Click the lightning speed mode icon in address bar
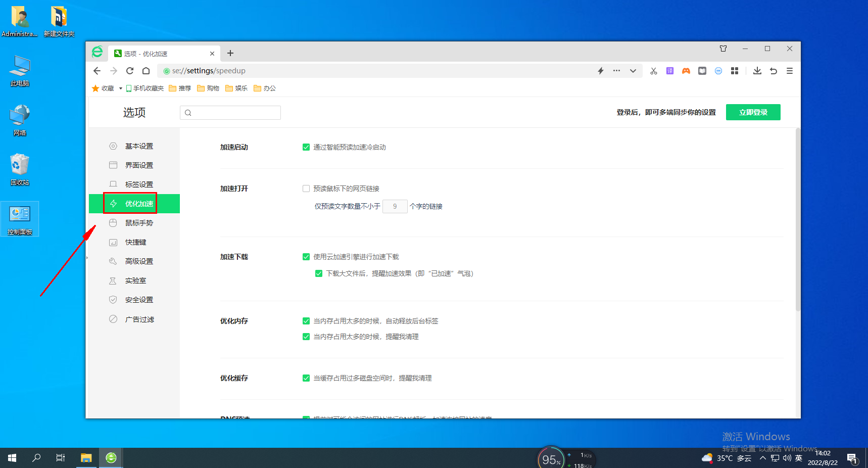Image resolution: width=868 pixels, height=468 pixels. pos(601,71)
